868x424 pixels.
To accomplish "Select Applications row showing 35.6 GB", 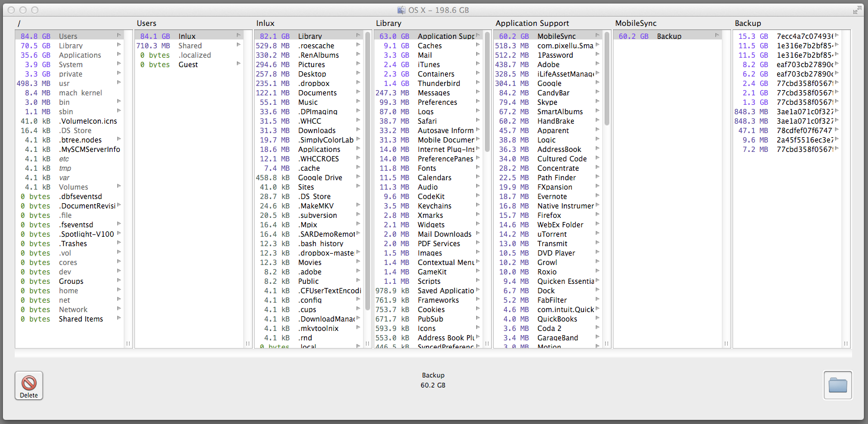I will pos(70,55).
